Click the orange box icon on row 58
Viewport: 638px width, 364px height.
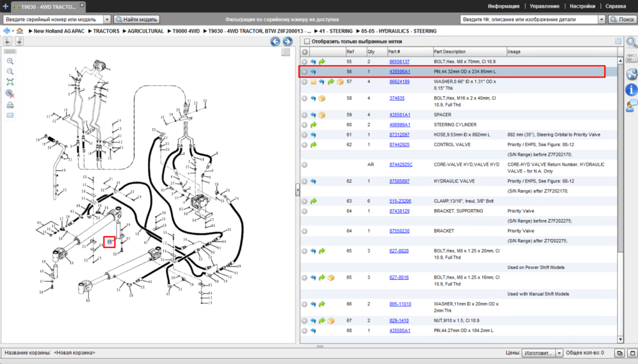pyautogui.click(x=322, y=98)
